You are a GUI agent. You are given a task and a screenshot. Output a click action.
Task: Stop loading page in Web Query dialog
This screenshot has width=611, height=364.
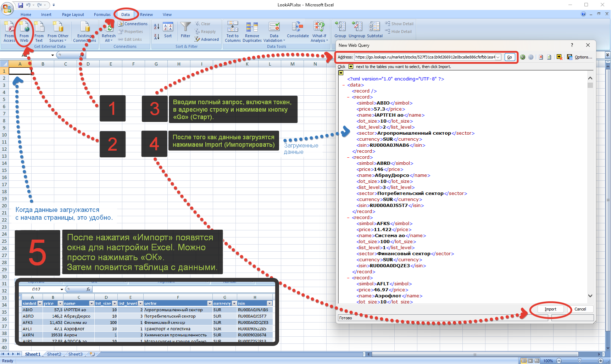coord(541,57)
